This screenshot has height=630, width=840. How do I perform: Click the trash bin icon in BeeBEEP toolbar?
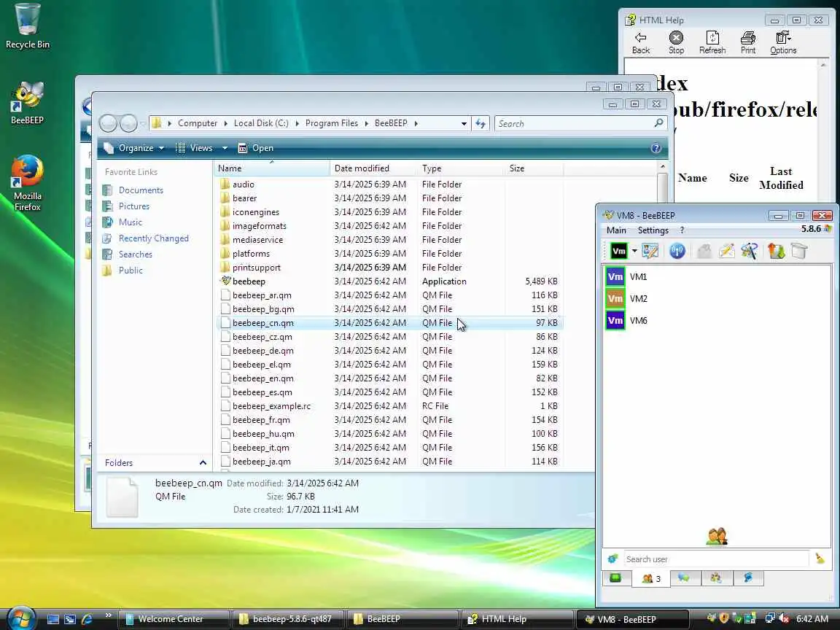pyautogui.click(x=798, y=251)
